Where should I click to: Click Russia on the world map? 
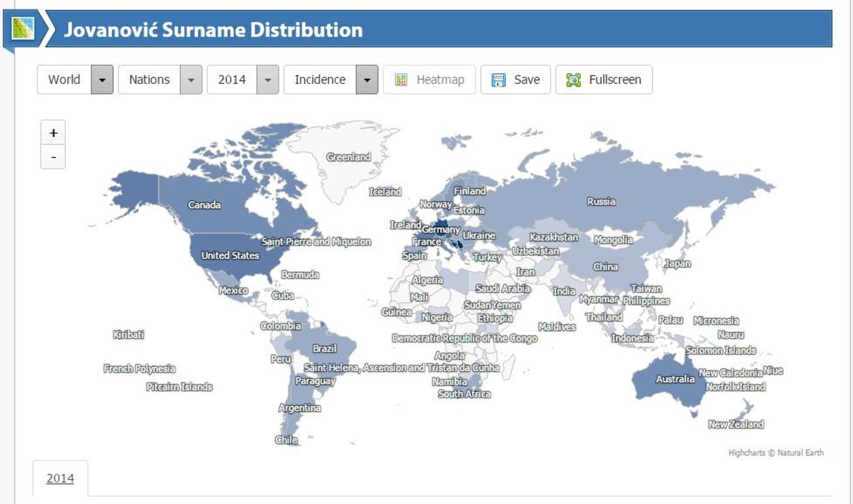[601, 201]
